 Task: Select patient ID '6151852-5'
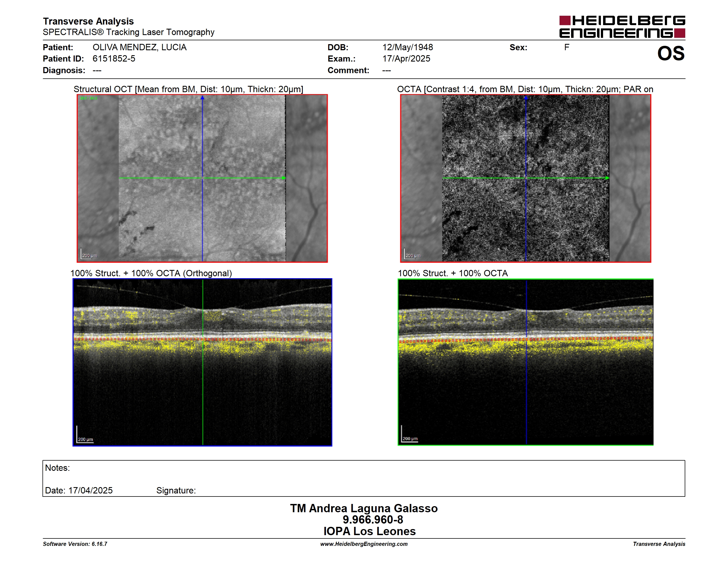tap(114, 59)
